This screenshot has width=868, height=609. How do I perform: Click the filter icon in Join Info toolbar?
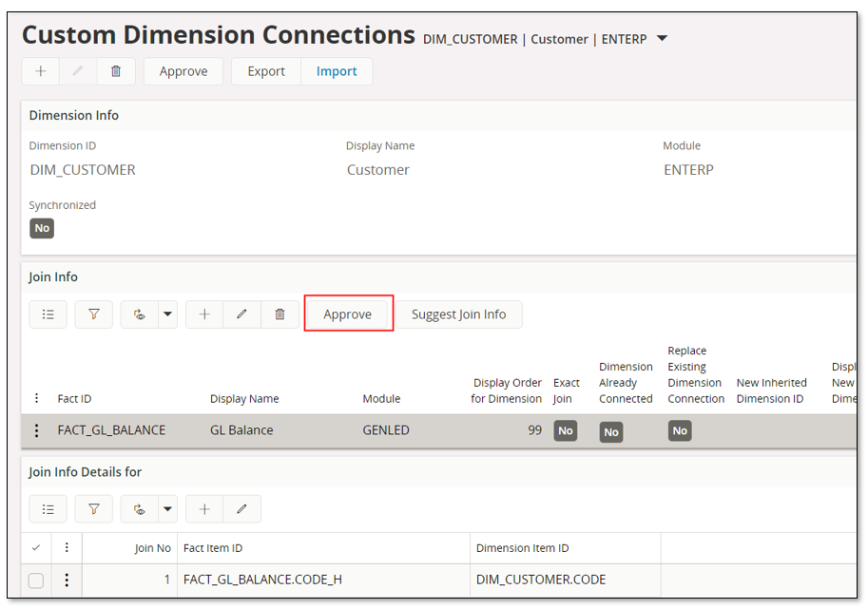(x=94, y=314)
